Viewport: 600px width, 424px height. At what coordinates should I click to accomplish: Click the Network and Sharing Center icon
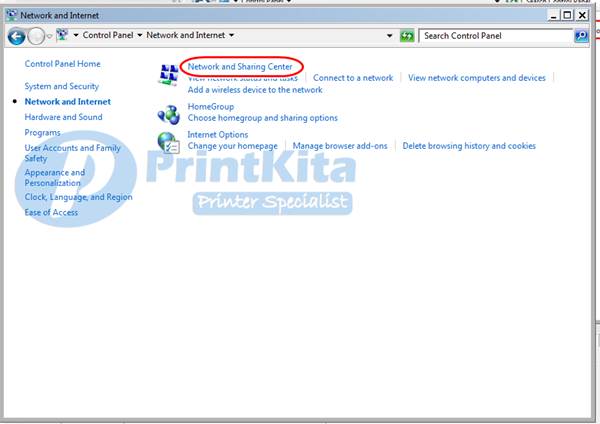click(168, 75)
